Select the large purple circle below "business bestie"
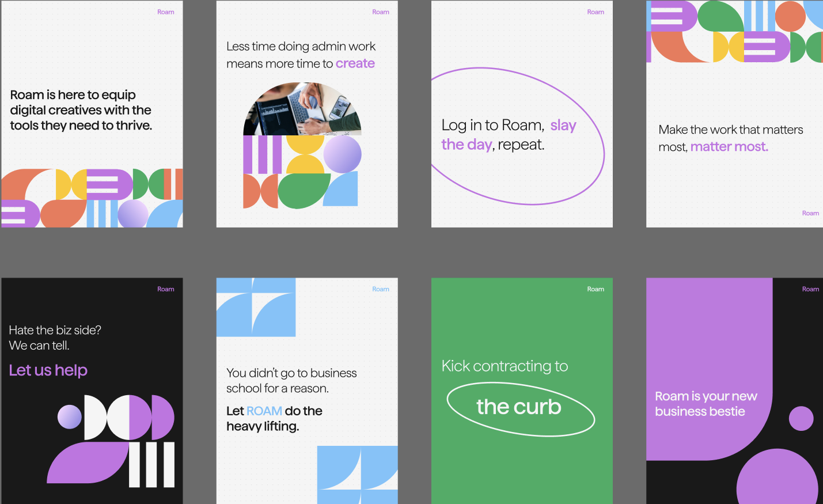This screenshot has width=823, height=504. click(x=778, y=476)
